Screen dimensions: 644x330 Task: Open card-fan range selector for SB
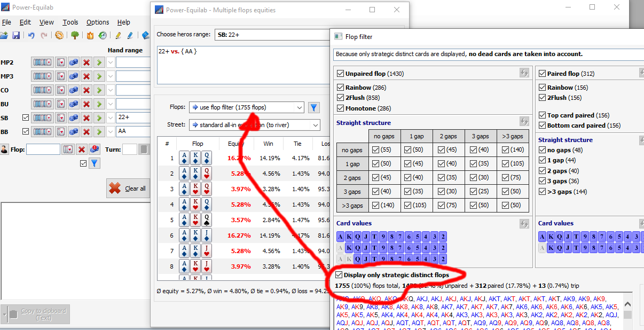43,117
